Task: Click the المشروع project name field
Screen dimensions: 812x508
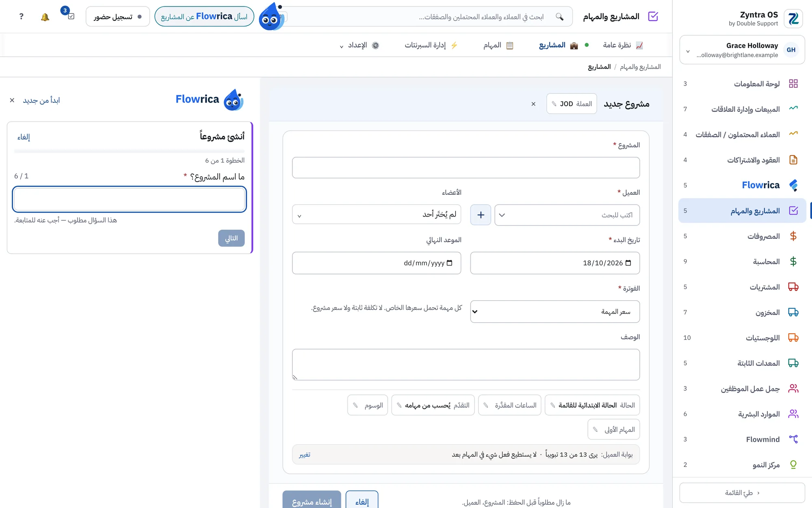Action: 466,167
